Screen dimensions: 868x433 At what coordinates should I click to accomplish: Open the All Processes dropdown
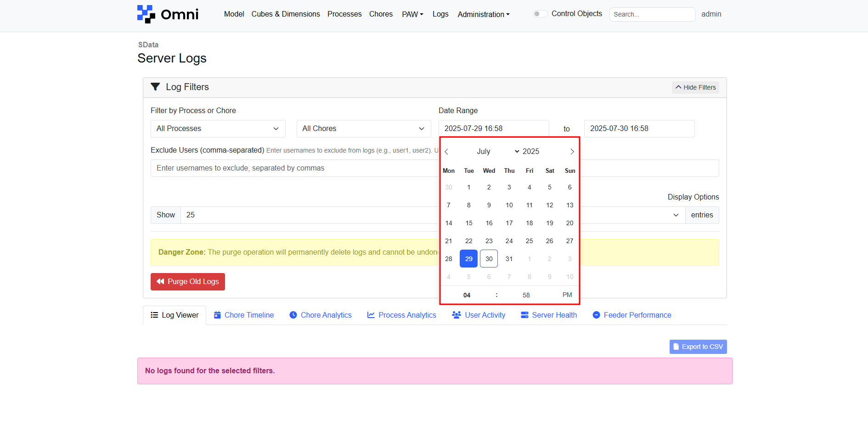click(218, 129)
